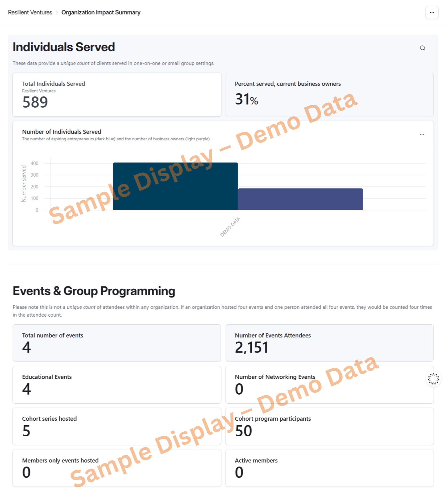Click the Cohort program participants value 50

[x=244, y=431]
